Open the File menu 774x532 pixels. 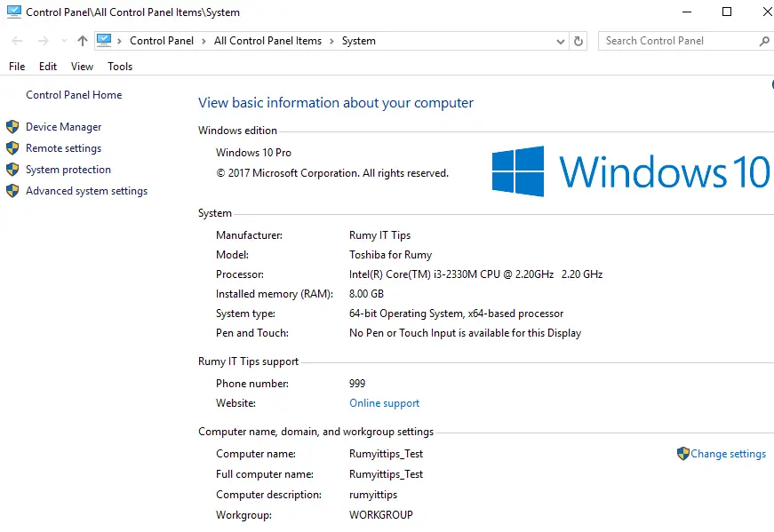[17, 67]
